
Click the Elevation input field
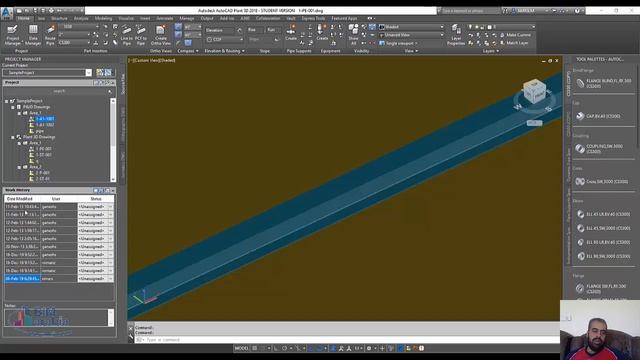click(x=220, y=30)
